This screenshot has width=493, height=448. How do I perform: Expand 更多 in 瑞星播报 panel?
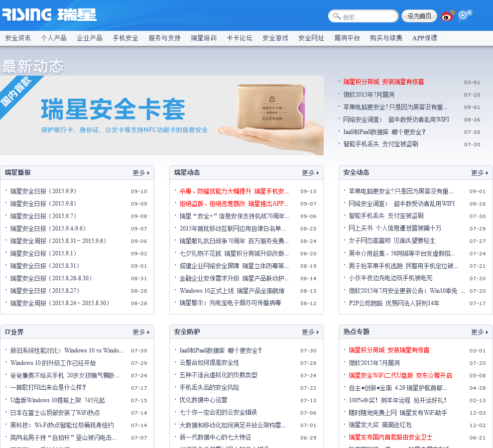[x=141, y=173]
